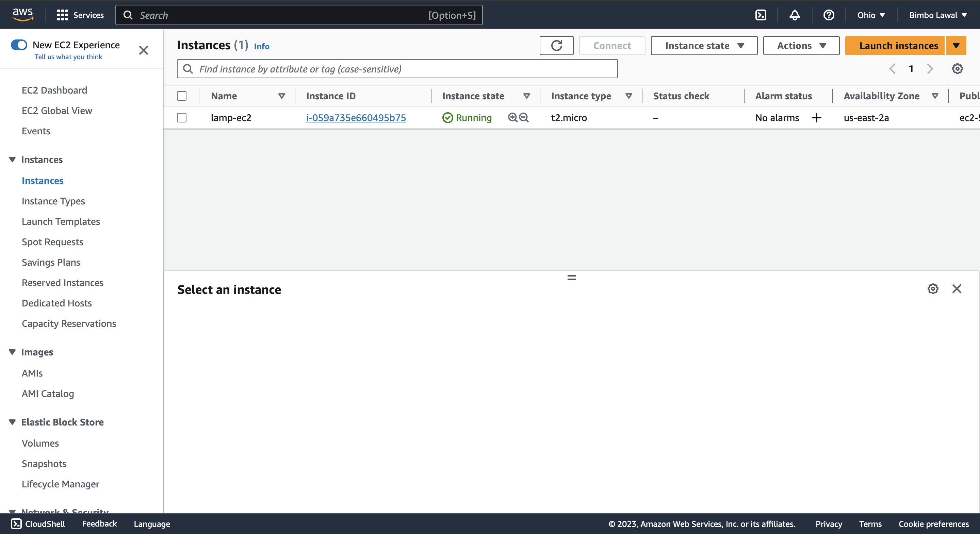Open CloudShell from the top navigation bar
Viewport: 980px width, 534px height.
(x=761, y=15)
